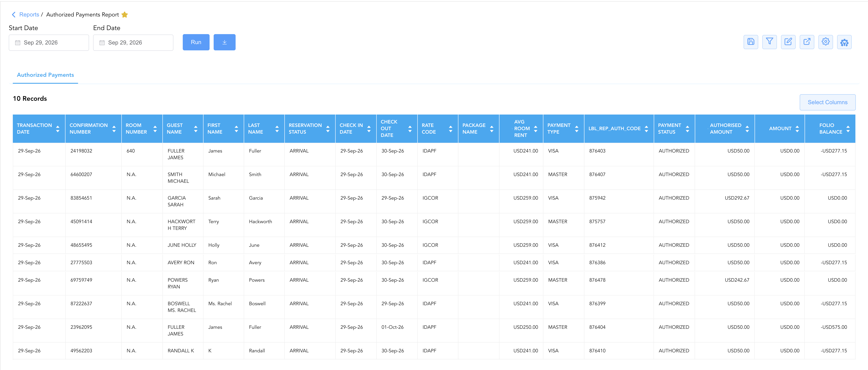Click the edit report pencil icon
The height and width of the screenshot is (370, 868).
point(788,42)
